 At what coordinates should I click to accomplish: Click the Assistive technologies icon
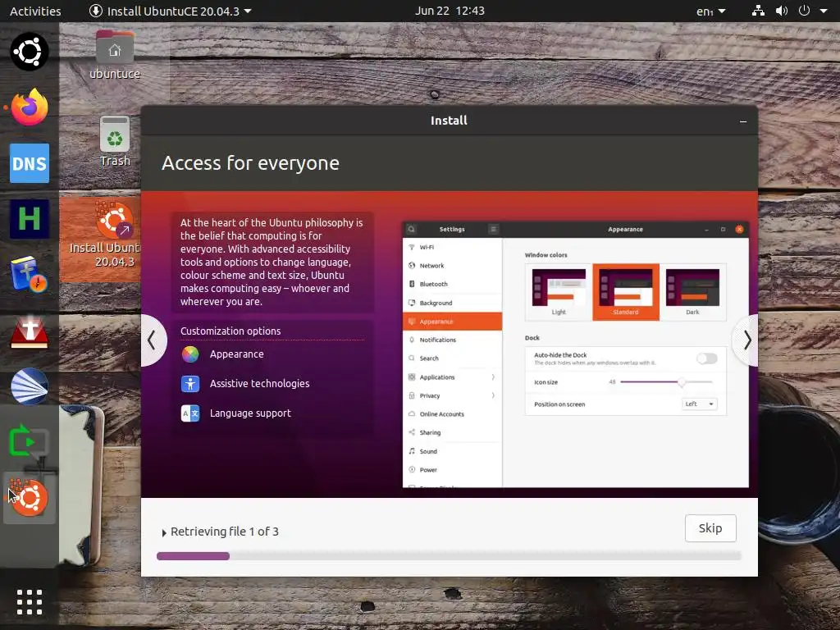point(190,384)
